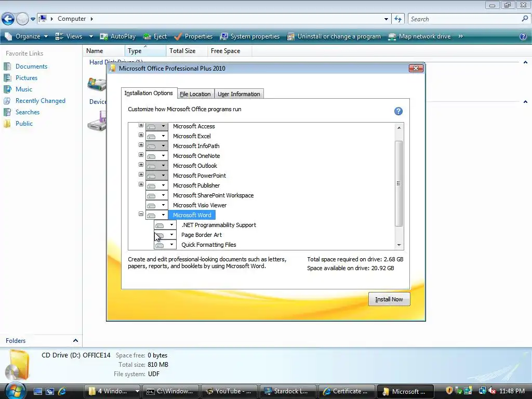Open install-state dropdown for Microsoft Access

click(x=157, y=127)
